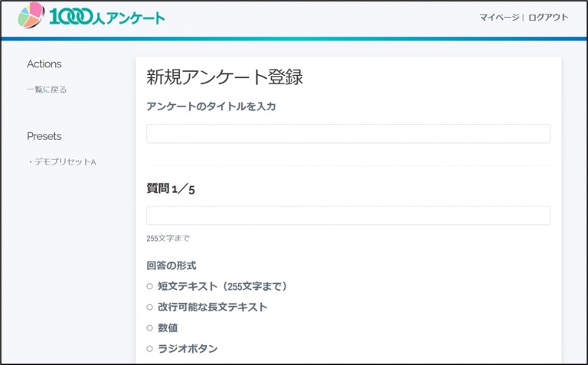Viewport: 588px width, 365px height.
Task: Open the マイページ link
Action: (x=499, y=18)
